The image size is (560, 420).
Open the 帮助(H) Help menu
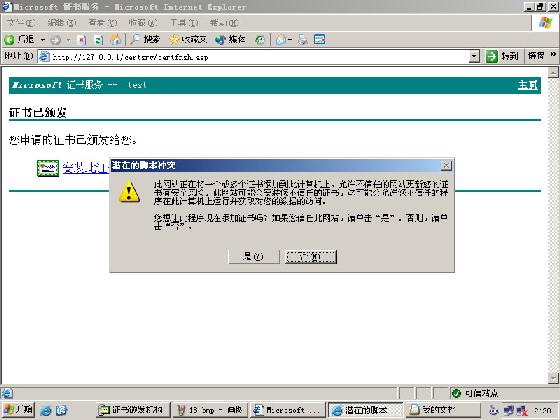pyautogui.click(x=224, y=23)
